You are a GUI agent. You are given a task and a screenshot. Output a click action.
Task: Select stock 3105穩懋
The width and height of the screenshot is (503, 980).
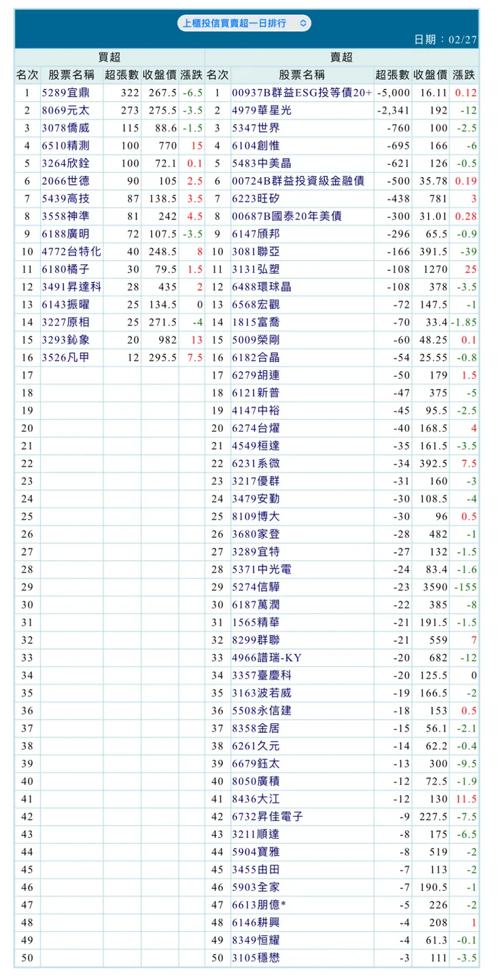256,958
